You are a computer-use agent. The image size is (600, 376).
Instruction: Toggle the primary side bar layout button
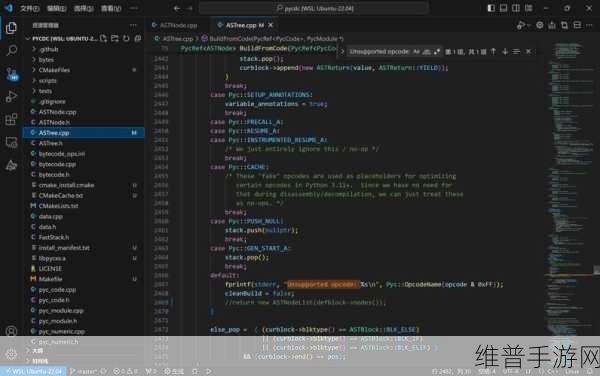point(491,8)
